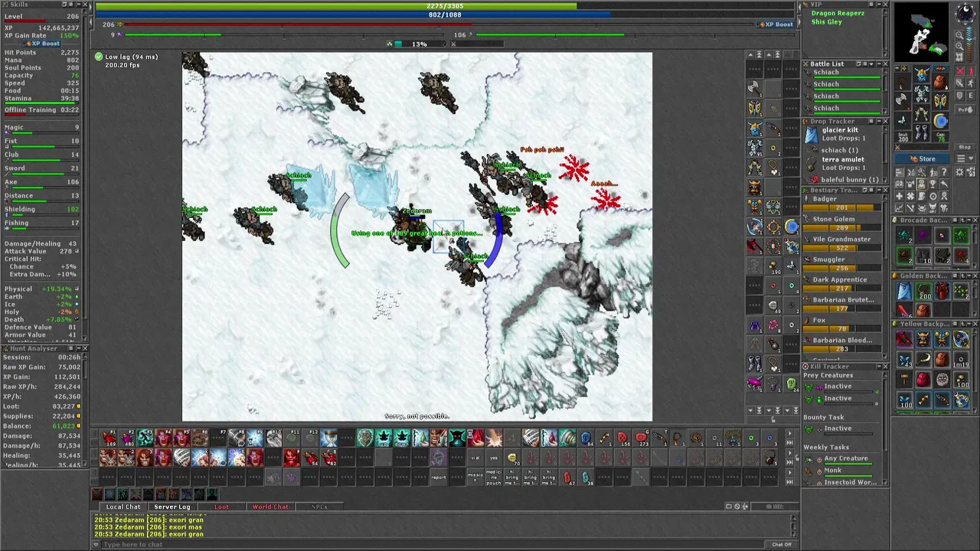
Task: Toggle the PvP mode button
Action: click(965, 110)
